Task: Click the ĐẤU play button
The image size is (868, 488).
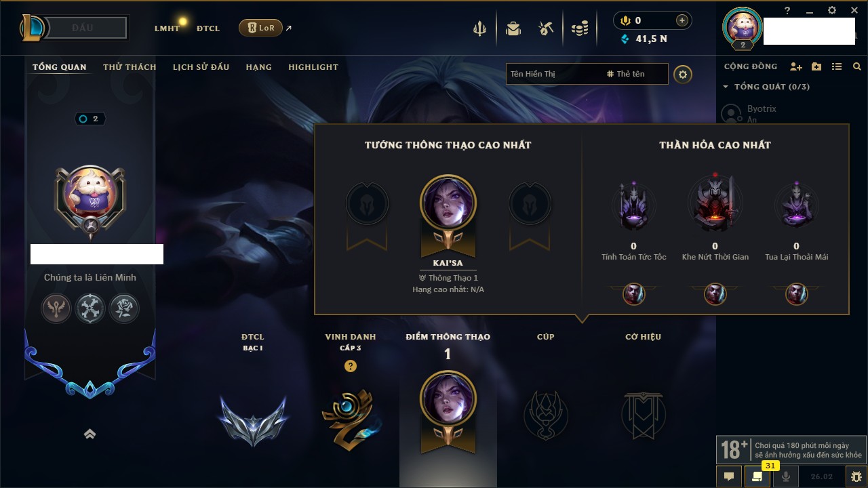Action: [83, 28]
